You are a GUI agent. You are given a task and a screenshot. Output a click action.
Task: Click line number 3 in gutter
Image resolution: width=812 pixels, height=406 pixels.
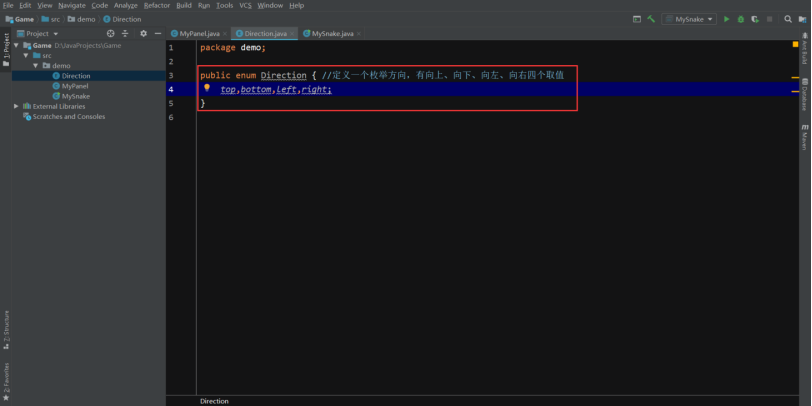coord(171,76)
